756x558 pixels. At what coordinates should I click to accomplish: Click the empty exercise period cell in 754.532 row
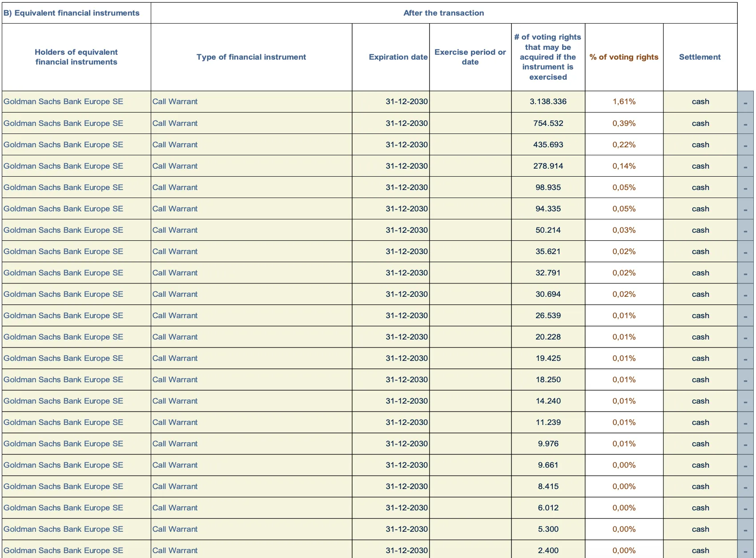pyautogui.click(x=470, y=123)
